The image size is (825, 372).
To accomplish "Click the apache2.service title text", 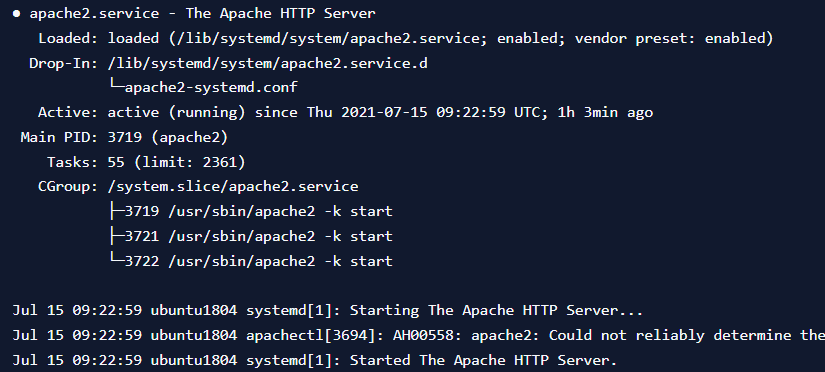I will point(94,14).
